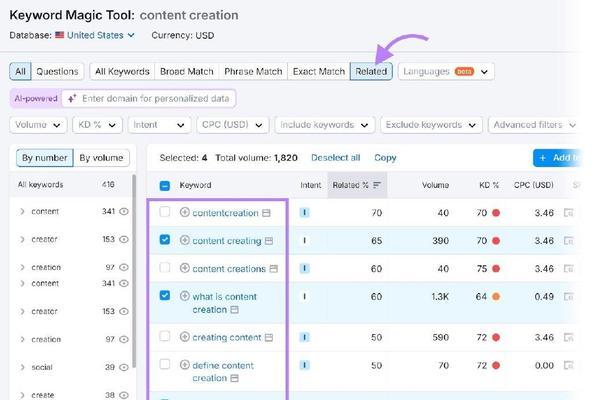Click the plus icon beside contentcreation keyword

pos(184,212)
